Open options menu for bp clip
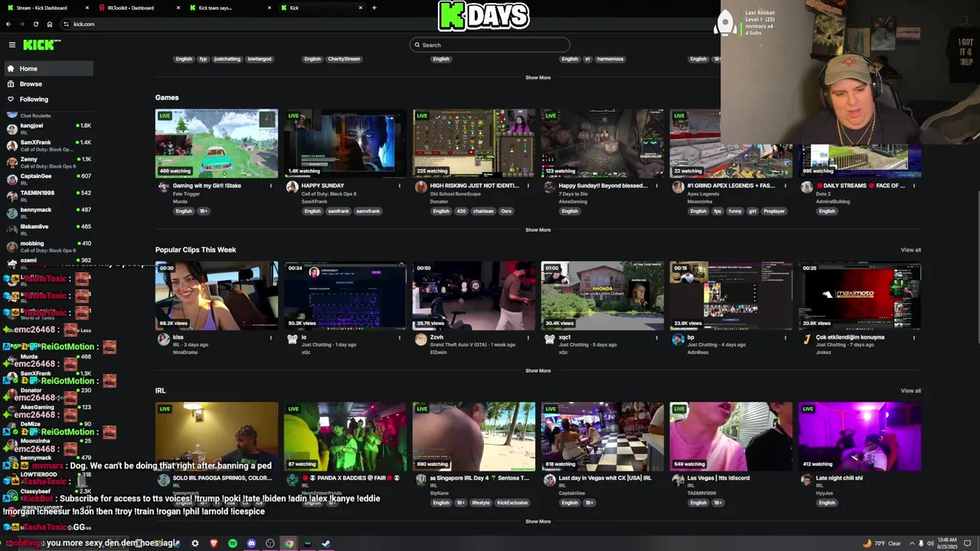The image size is (980, 551). pos(785,337)
